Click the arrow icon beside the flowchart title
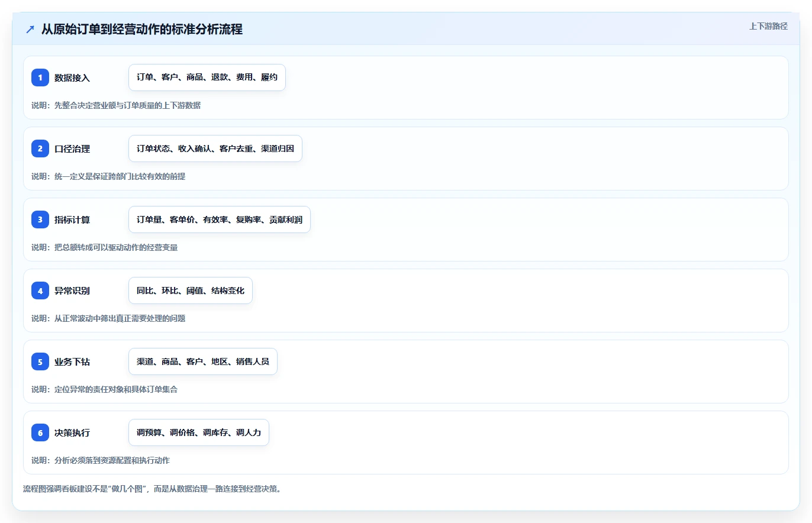 pos(30,30)
